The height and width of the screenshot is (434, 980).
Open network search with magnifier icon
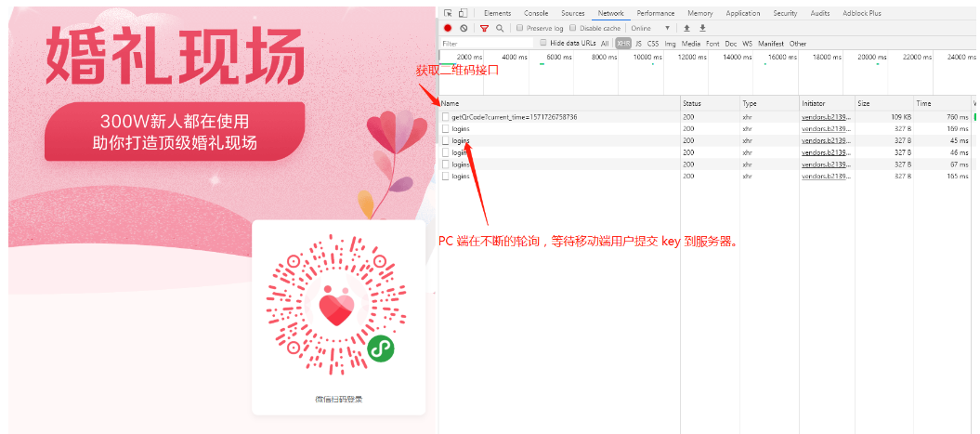click(500, 28)
